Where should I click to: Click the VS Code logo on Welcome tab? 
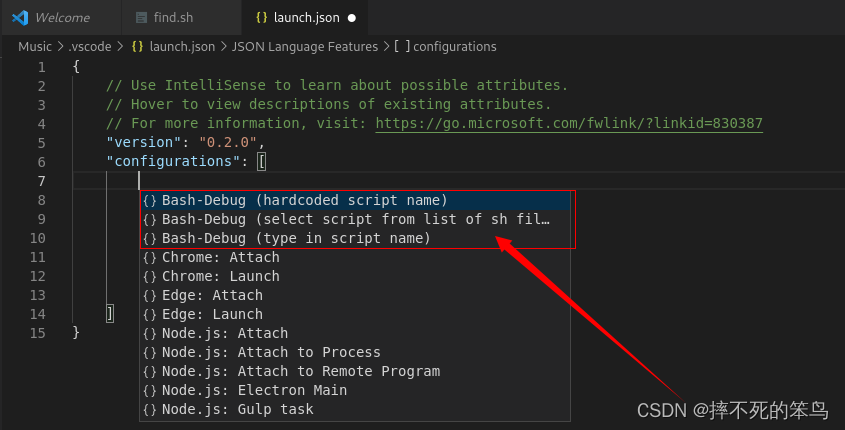[x=20, y=18]
